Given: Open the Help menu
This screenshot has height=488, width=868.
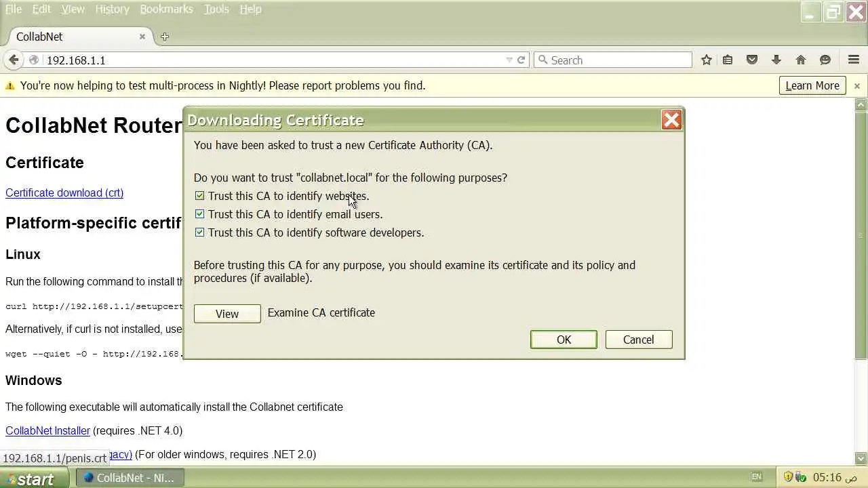Looking at the screenshot, I should [x=250, y=9].
